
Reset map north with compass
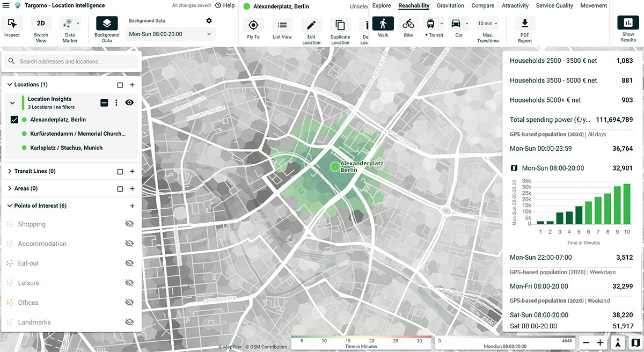tap(618, 342)
